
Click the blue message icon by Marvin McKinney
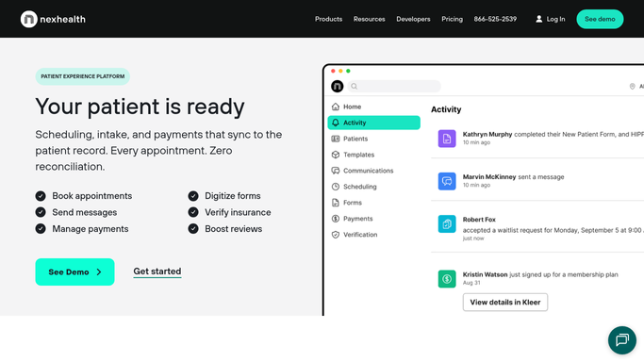(446, 181)
